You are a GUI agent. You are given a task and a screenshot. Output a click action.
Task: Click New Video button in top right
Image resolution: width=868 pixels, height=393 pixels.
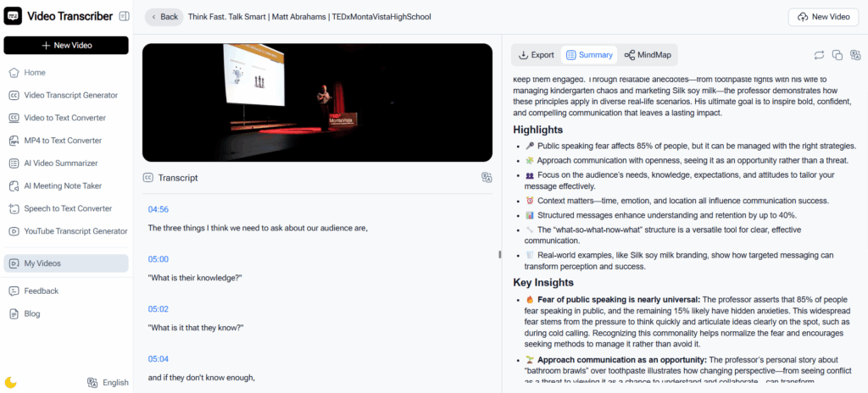click(x=823, y=17)
